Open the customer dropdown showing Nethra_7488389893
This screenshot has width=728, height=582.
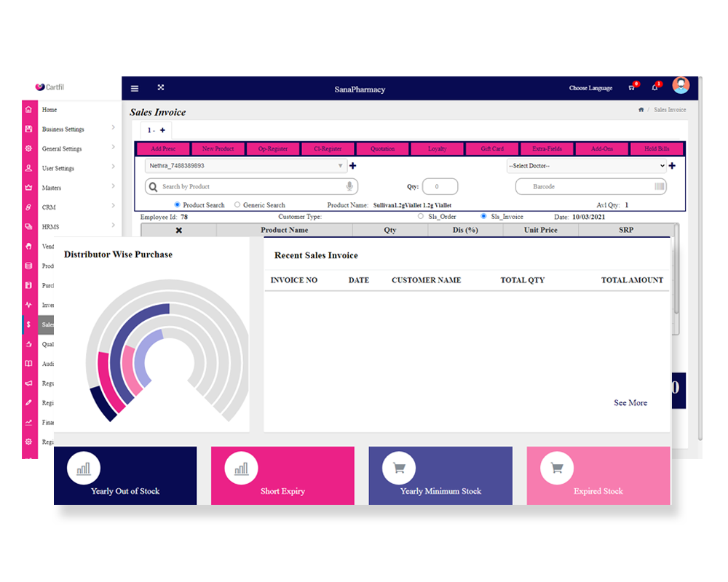pyautogui.click(x=245, y=166)
